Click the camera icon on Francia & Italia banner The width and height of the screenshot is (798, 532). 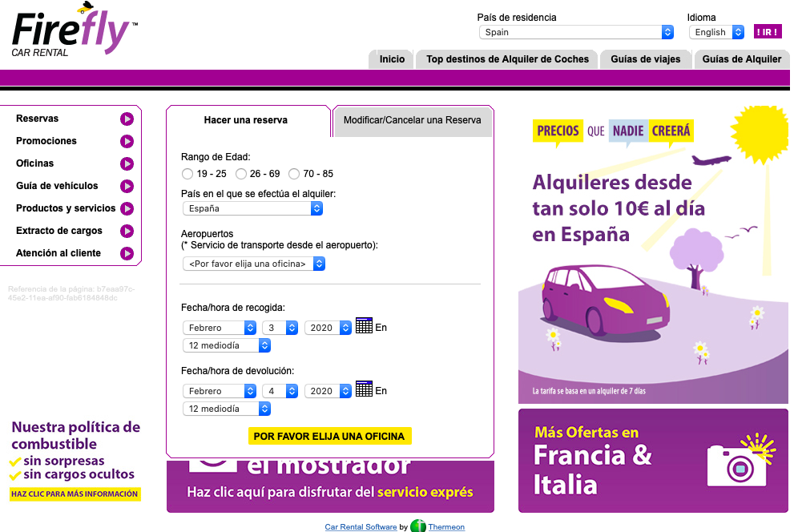pyautogui.click(x=740, y=460)
